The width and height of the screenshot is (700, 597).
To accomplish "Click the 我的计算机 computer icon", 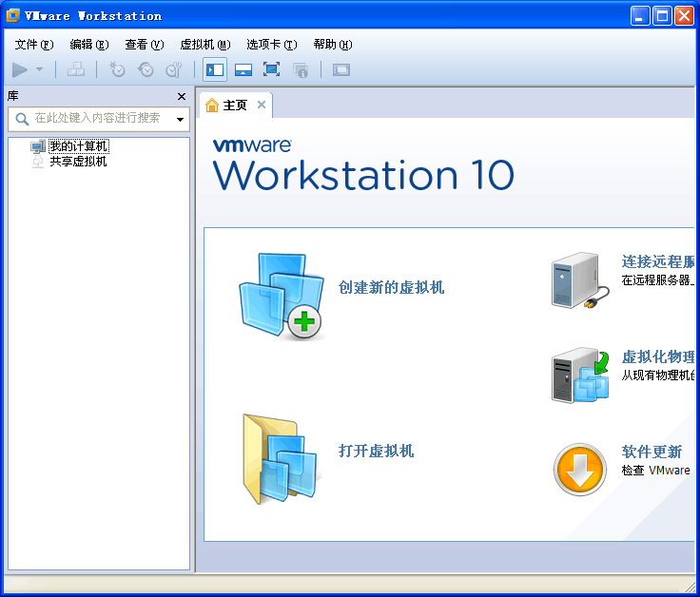I will click(x=38, y=146).
